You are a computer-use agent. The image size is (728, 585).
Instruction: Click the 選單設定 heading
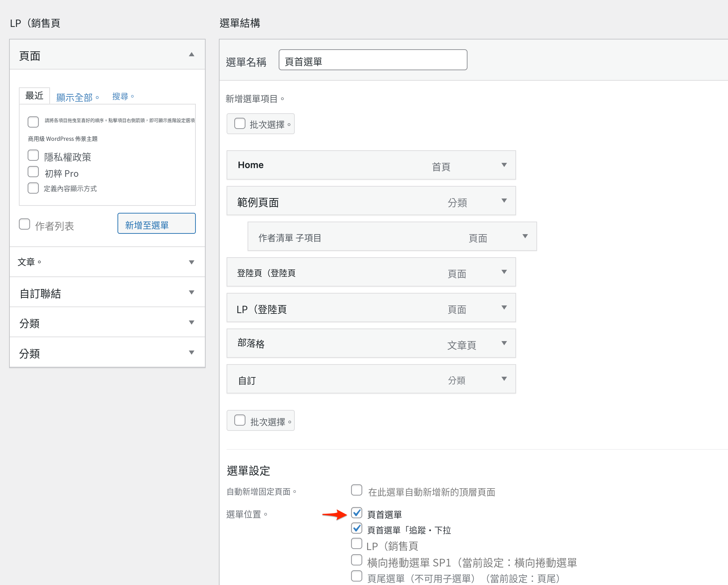point(248,471)
